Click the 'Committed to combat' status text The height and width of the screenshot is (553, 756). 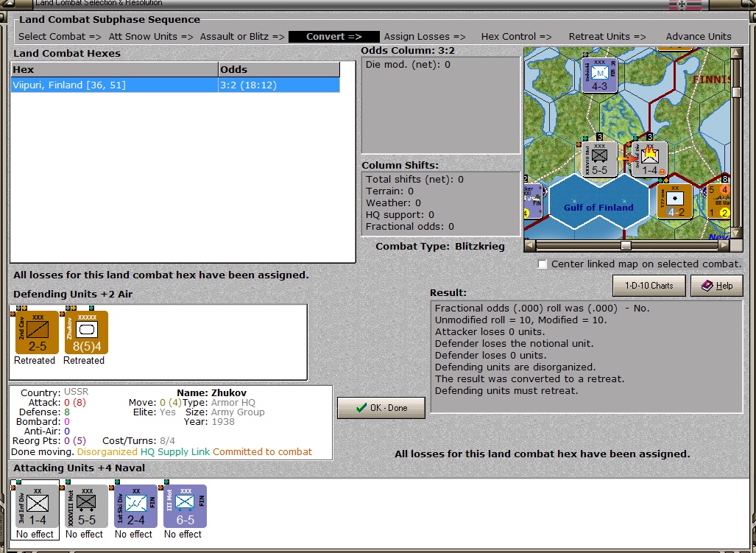(x=262, y=452)
